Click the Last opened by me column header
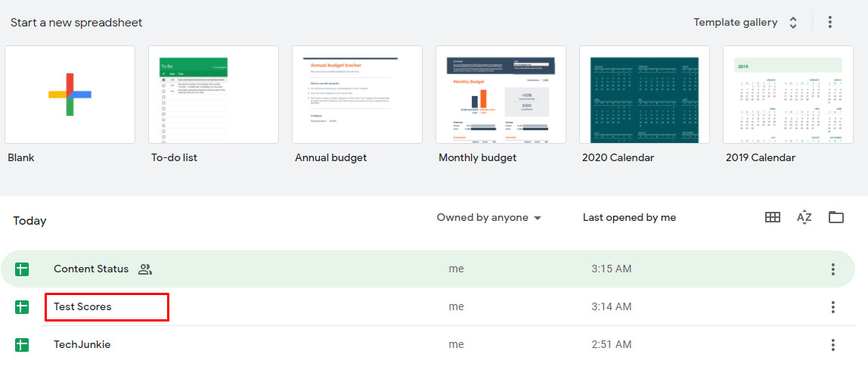The width and height of the screenshot is (868, 376). pos(629,218)
